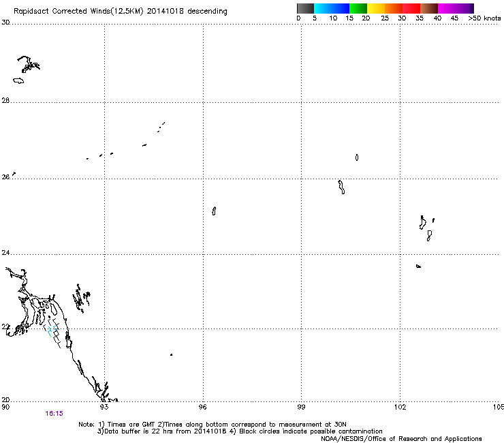This screenshot has width=504, height=443.
Task: Click the word descending in the title
Action: tap(207, 12)
